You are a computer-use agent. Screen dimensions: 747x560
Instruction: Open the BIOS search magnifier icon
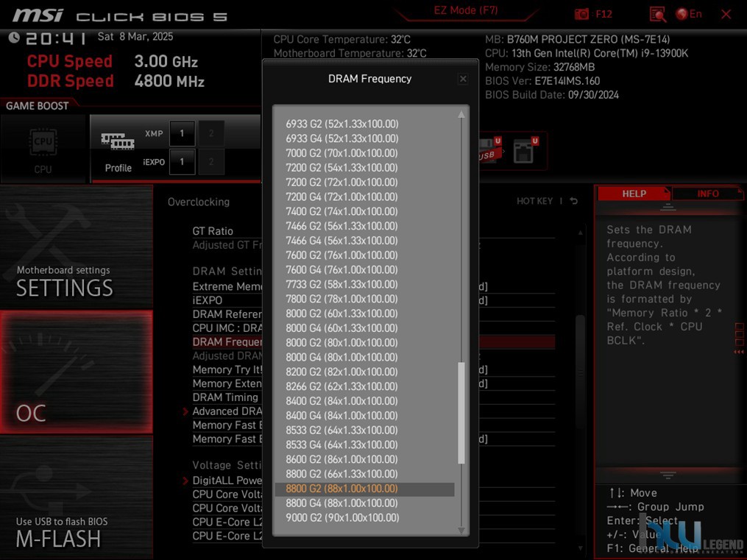[x=657, y=14]
